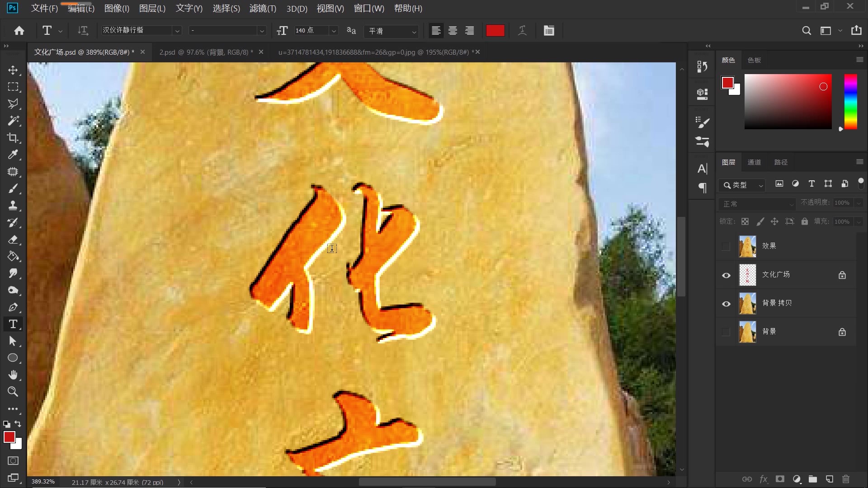Delete layer using the trash icon
Viewport: 868px width, 488px height.
click(x=845, y=479)
